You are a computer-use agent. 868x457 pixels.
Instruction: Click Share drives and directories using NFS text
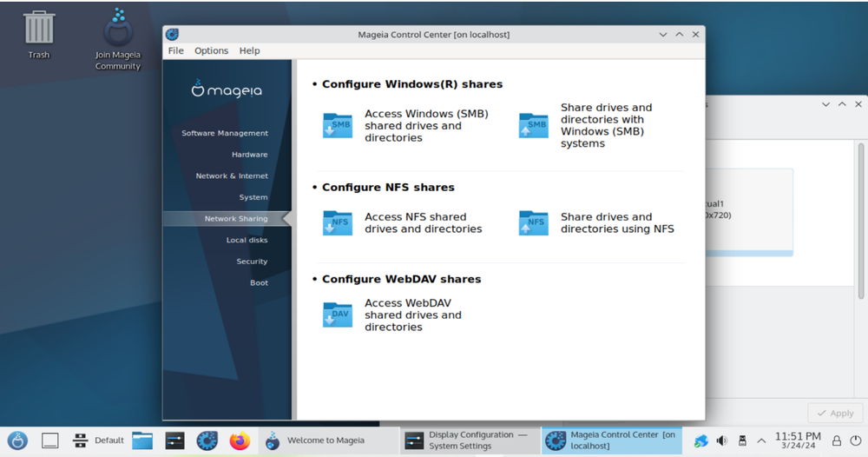click(x=617, y=222)
